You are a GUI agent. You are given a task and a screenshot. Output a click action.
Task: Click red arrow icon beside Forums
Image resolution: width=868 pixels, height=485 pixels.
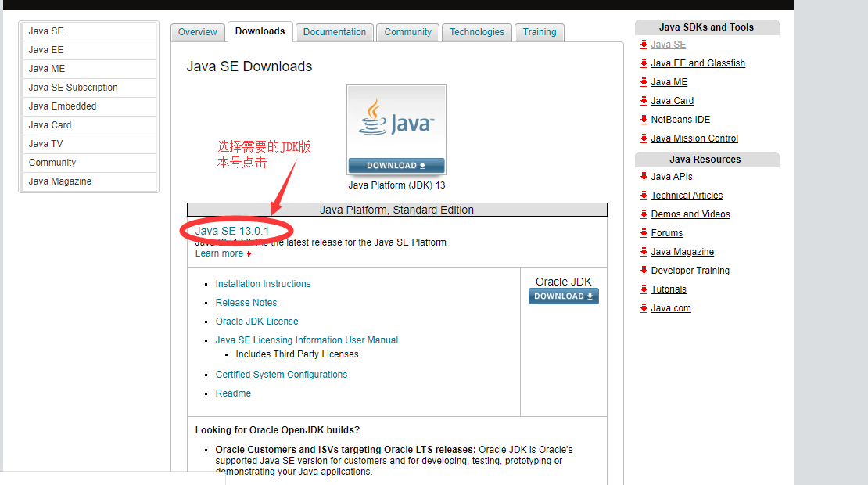[644, 233]
